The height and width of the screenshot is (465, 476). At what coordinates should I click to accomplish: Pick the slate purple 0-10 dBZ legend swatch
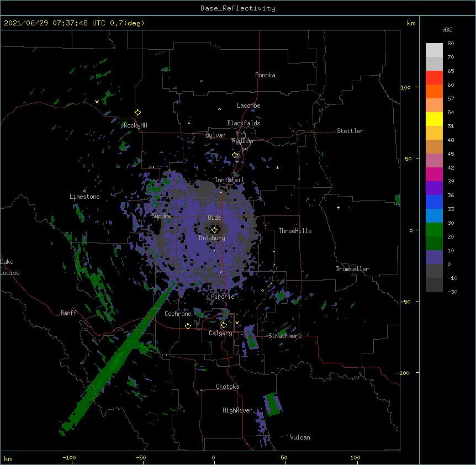434,257
